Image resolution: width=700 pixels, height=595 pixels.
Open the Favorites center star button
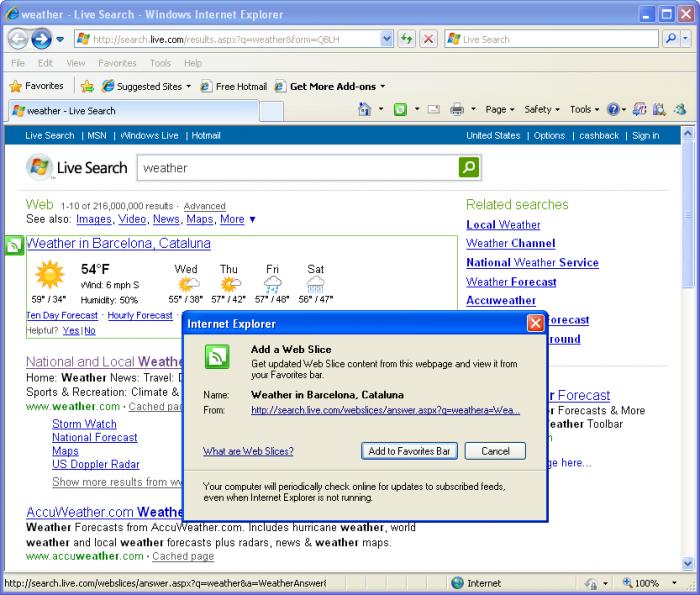[x=37, y=86]
